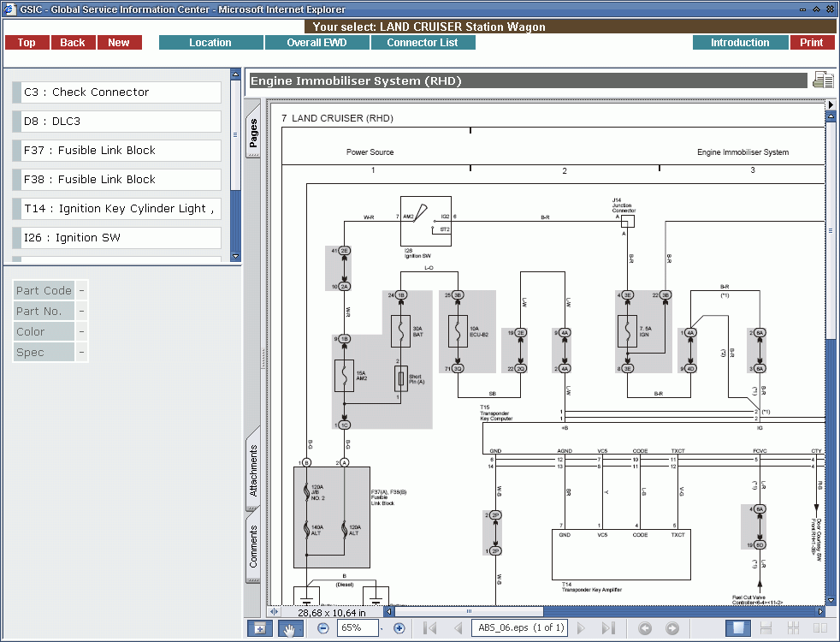Click the red Back button
840x642 pixels.
pos(73,41)
